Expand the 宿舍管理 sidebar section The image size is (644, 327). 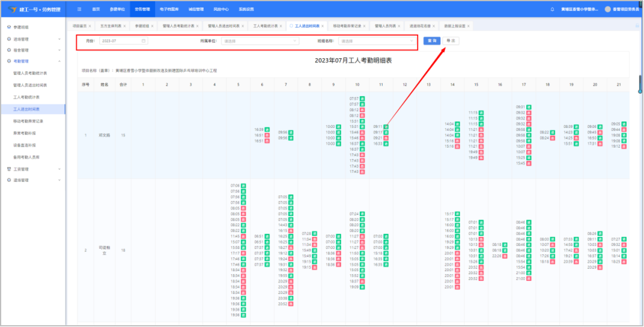59,50
